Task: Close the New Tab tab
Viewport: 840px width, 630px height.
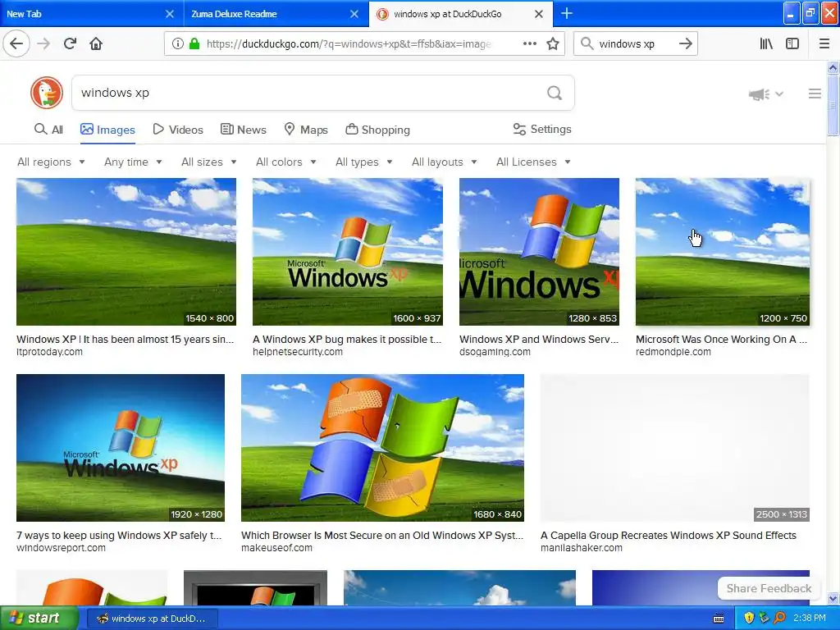Action: click(169, 14)
